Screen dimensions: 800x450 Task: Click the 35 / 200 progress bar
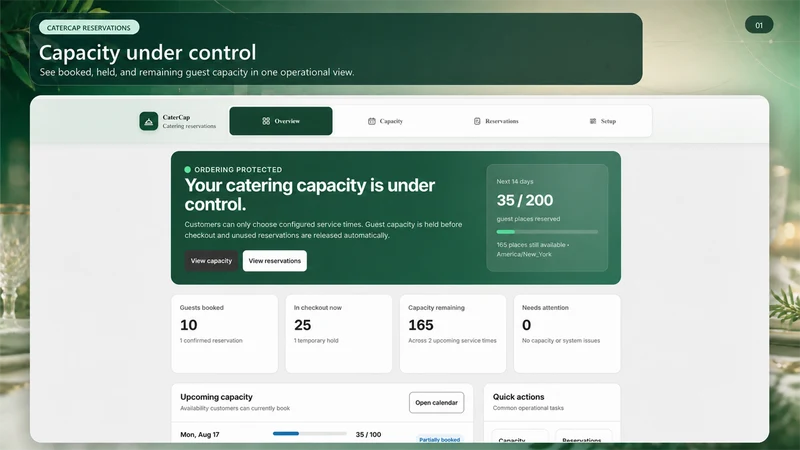547,232
